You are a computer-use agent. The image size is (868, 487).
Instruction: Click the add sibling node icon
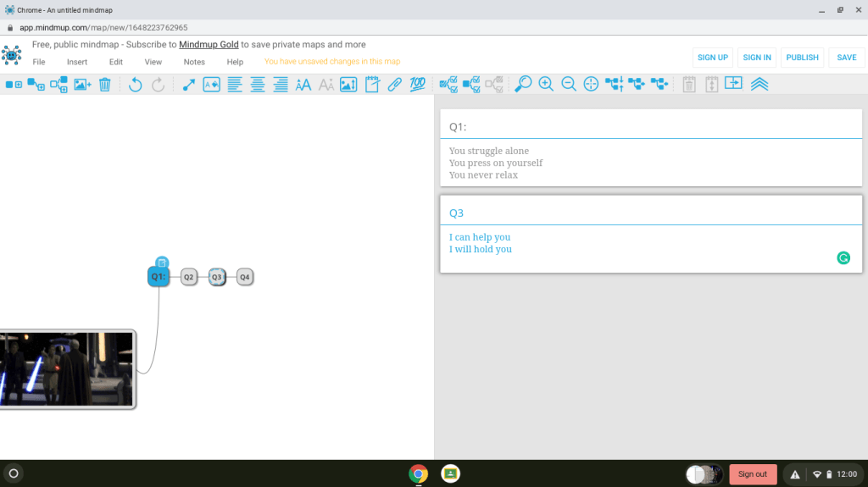point(36,85)
